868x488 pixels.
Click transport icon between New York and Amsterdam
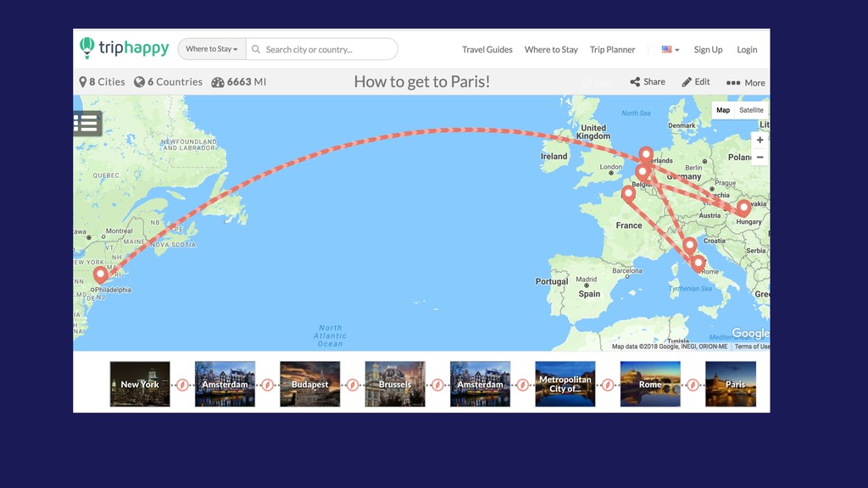tap(183, 385)
